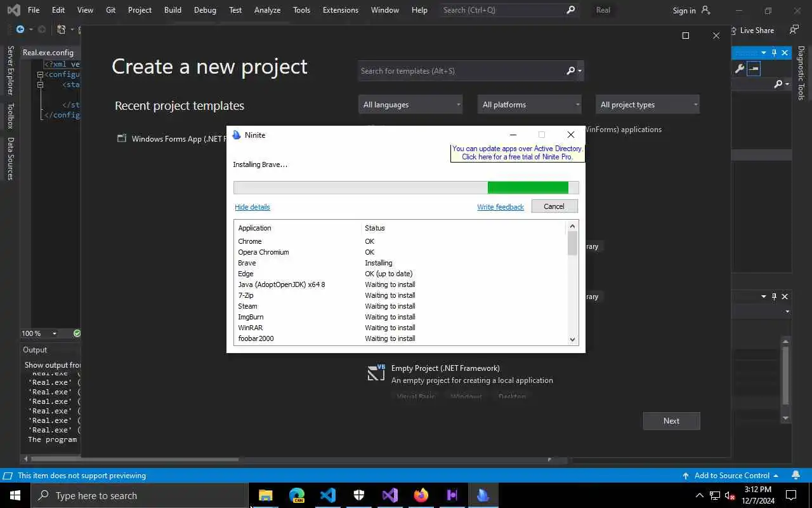
Task: Open File Explorer from taskbar
Action: point(265,495)
